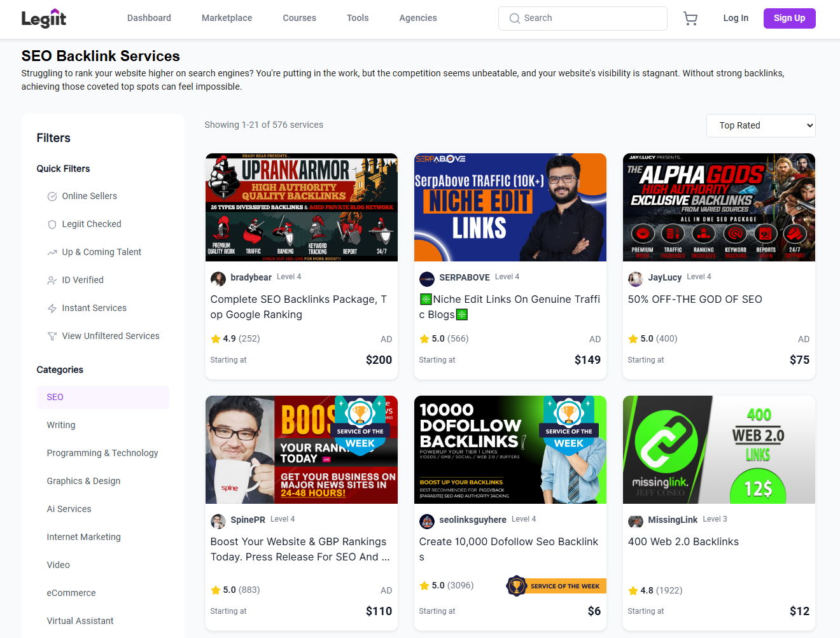Screen dimensions: 840x638
Task: Open the 400 Web 2.0 Links thumbnail
Action: (x=718, y=450)
